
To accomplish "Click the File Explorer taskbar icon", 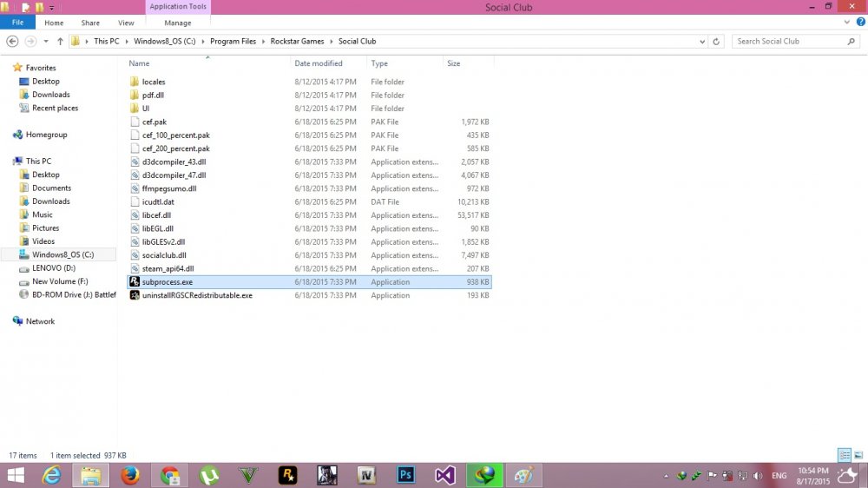I will [x=91, y=475].
